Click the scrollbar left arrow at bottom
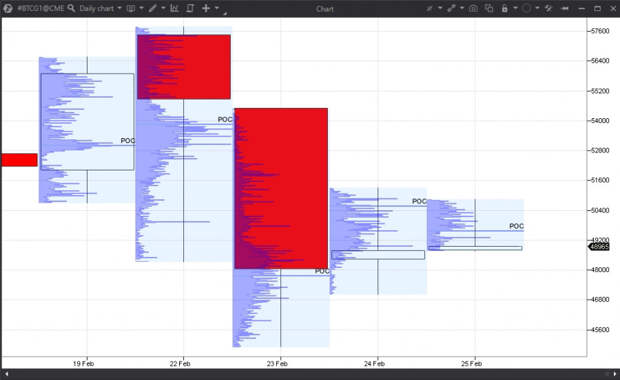The image size is (620, 380). (x=6, y=374)
